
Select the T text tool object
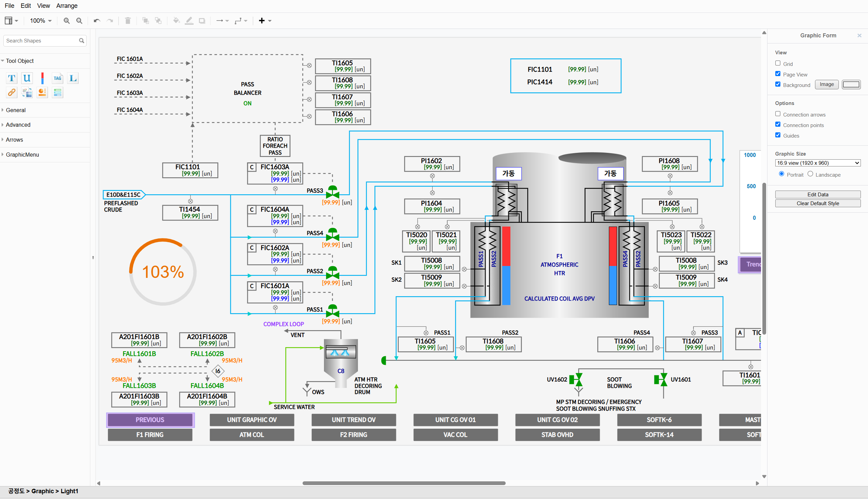(x=12, y=78)
